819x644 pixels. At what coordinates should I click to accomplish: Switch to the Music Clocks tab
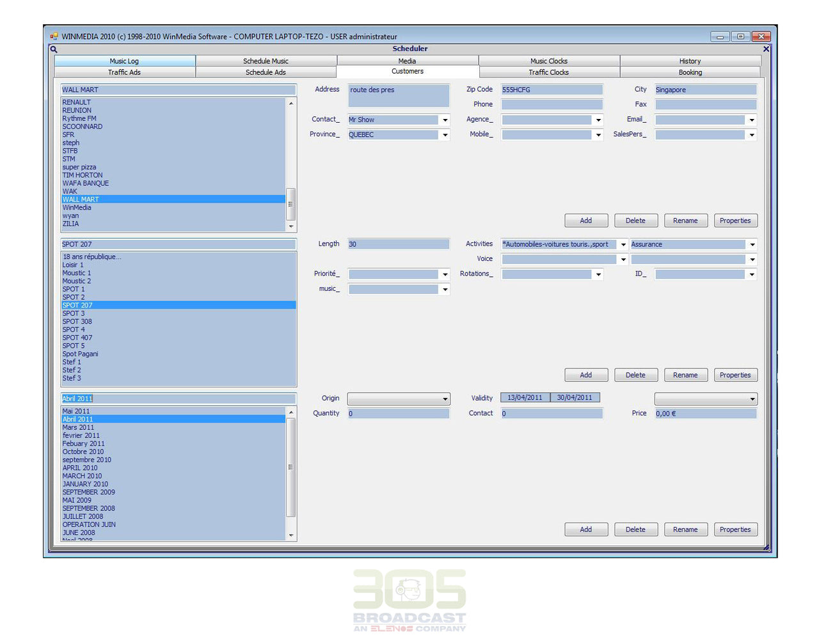548,61
